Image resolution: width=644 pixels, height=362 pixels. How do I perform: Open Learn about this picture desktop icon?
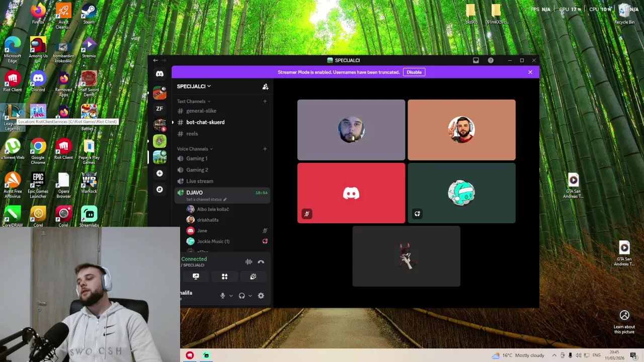click(624, 322)
